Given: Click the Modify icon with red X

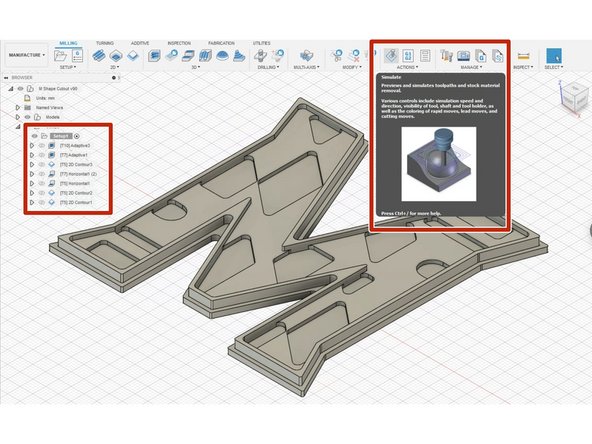Looking at the screenshot, I should pyautogui.click(x=354, y=56).
